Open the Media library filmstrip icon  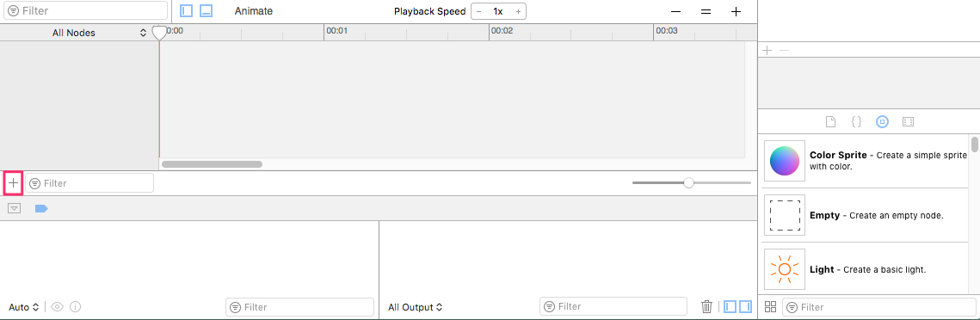(x=908, y=122)
